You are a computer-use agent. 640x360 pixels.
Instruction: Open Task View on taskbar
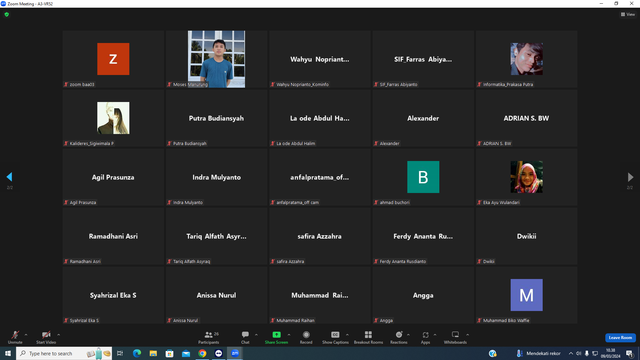pos(120,353)
